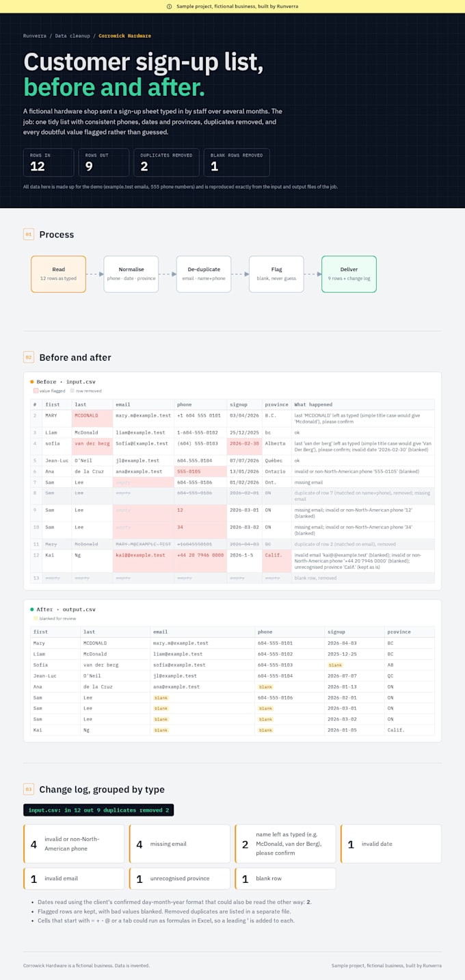
Task: Select the flagged 'van der berg' cell
Action: 92,446
